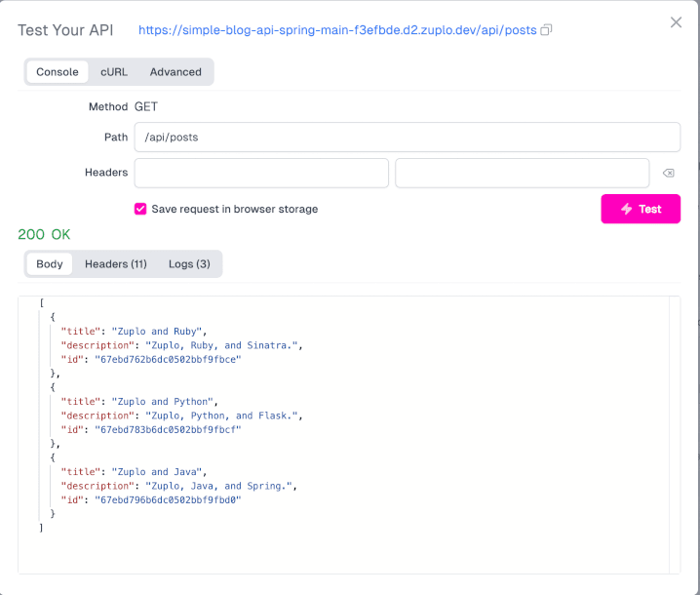Uncheck Save request in browser storage

[x=140, y=209]
